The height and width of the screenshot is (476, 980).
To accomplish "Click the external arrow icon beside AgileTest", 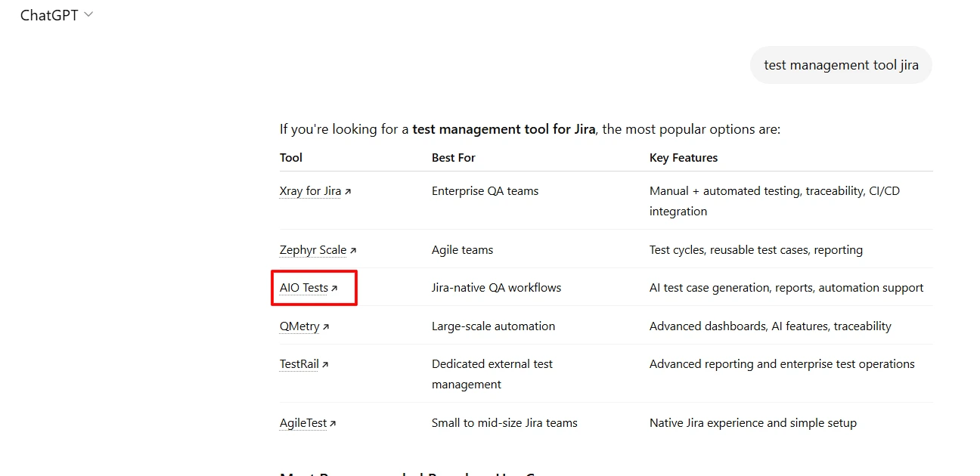I will (x=332, y=424).
